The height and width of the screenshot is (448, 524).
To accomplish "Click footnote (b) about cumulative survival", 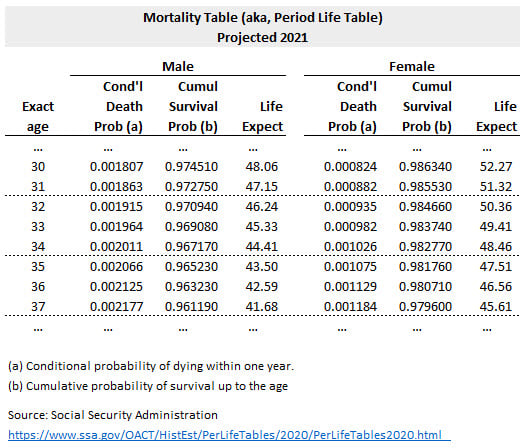I will 148,386.
